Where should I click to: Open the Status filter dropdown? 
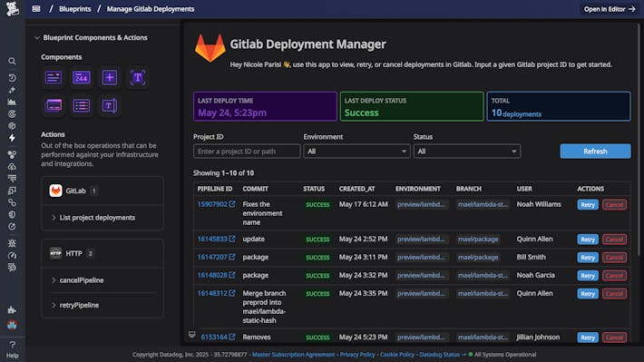coord(466,152)
